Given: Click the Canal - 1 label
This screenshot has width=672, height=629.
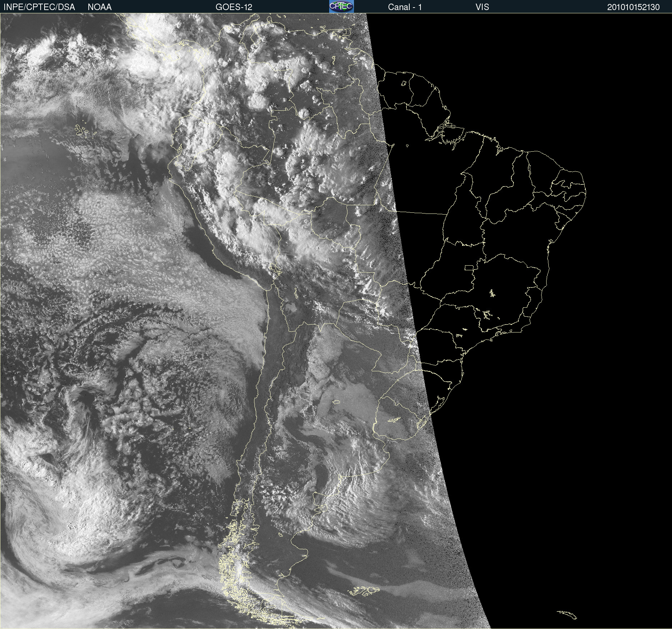Looking at the screenshot, I should pyautogui.click(x=405, y=7).
